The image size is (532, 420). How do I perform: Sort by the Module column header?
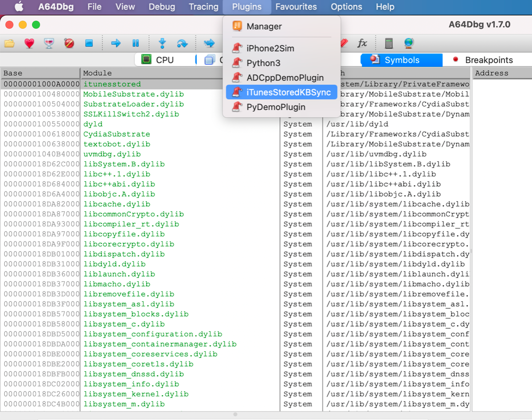click(x=180, y=73)
